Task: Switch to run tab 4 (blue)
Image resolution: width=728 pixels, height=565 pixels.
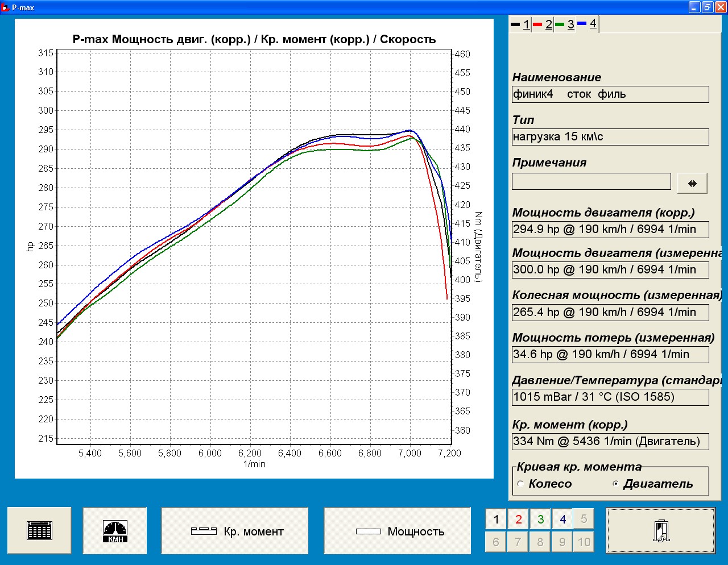Action: (x=587, y=24)
